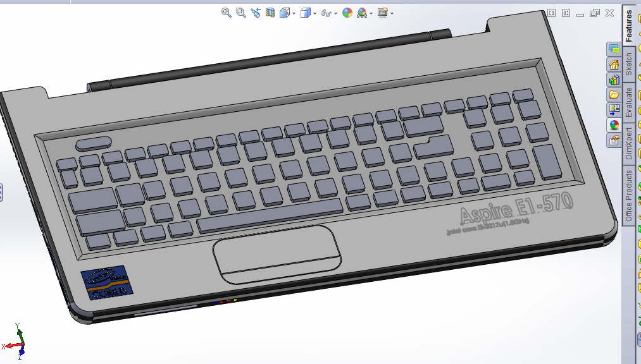The width and height of the screenshot is (641, 364).
Task: Select the oval power button on model
Action: coord(94,143)
